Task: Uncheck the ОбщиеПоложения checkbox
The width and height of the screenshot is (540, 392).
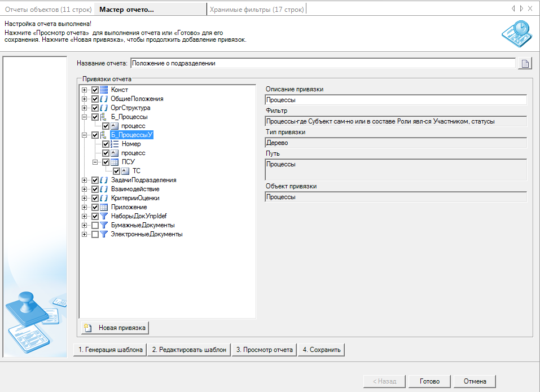Action: point(95,99)
